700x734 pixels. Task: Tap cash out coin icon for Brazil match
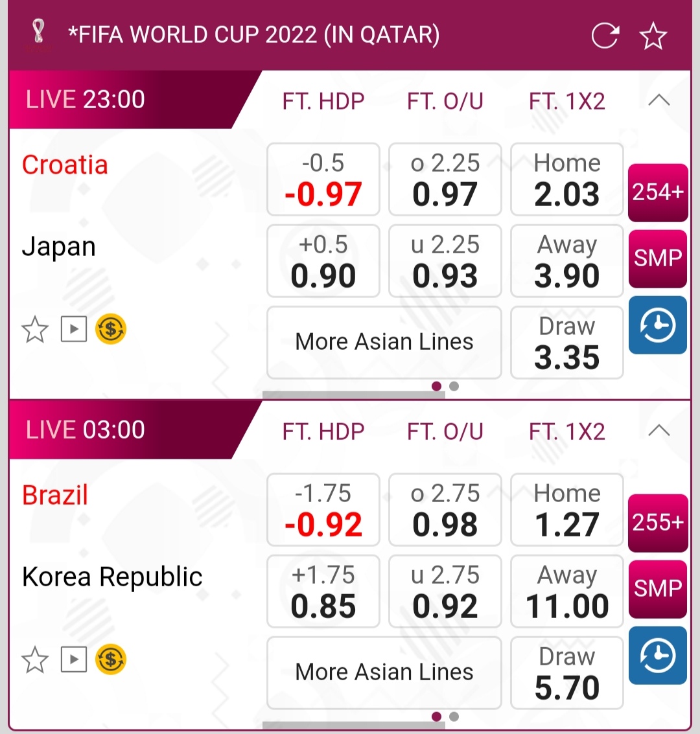111,660
